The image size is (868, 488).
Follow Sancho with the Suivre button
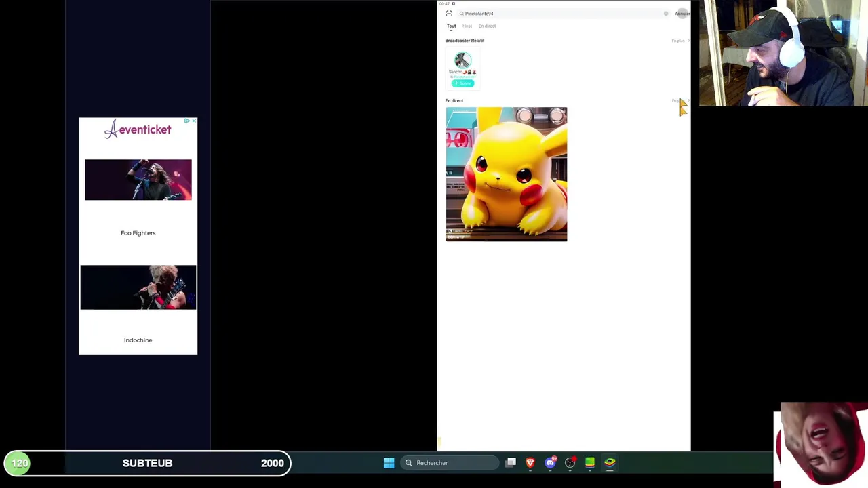(462, 83)
